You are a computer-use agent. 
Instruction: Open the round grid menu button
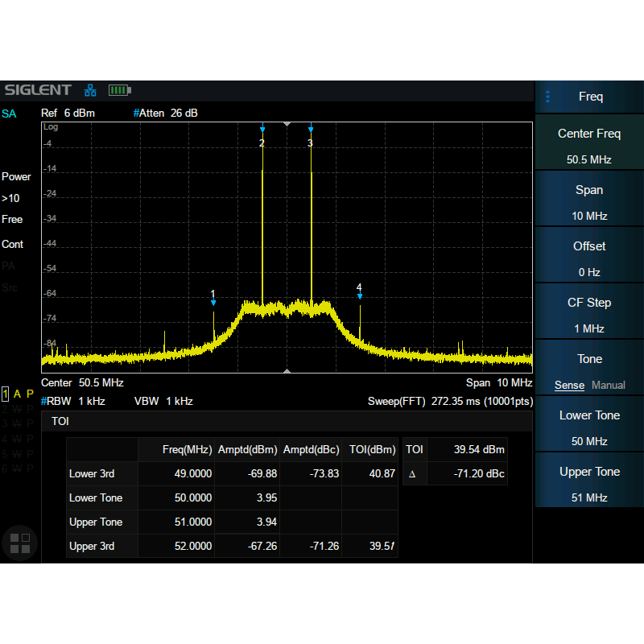pyautogui.click(x=20, y=543)
